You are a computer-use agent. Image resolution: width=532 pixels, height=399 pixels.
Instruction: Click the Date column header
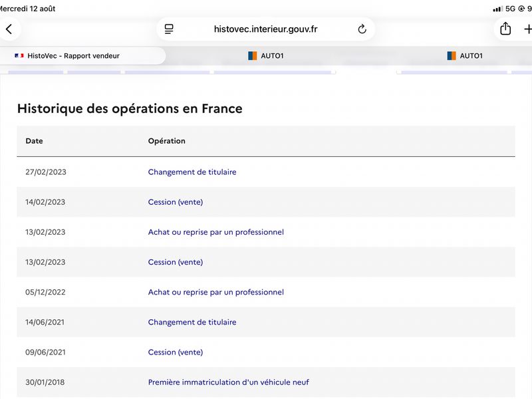pos(35,141)
